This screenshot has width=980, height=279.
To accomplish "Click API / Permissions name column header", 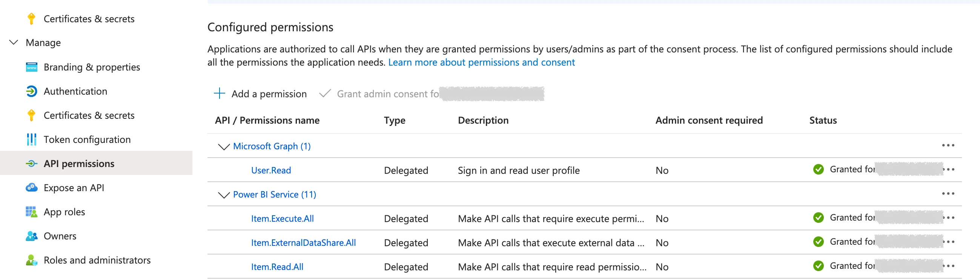I will point(267,121).
